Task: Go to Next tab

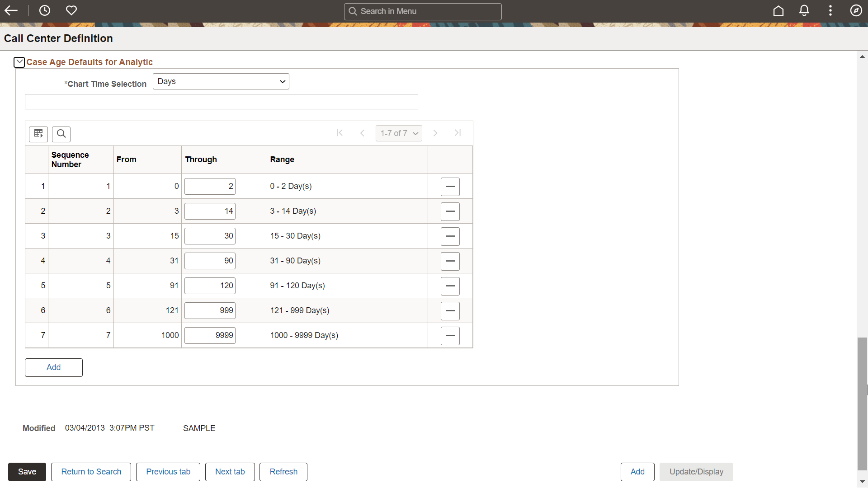Action: click(x=230, y=472)
